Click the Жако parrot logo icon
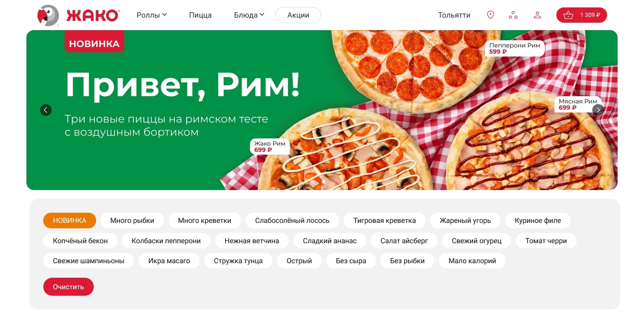 coord(48,15)
